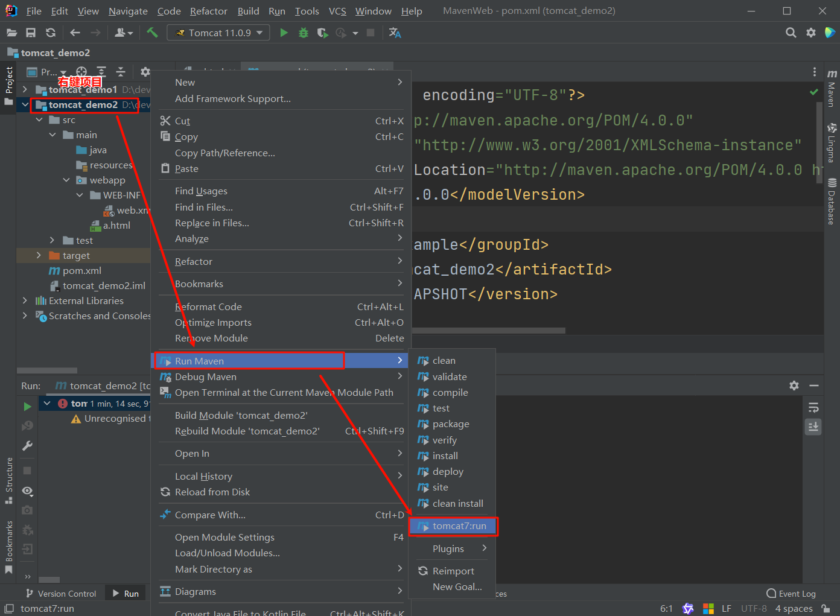Open IDE settings gear in top toolbar
The height and width of the screenshot is (616, 840).
click(x=811, y=33)
